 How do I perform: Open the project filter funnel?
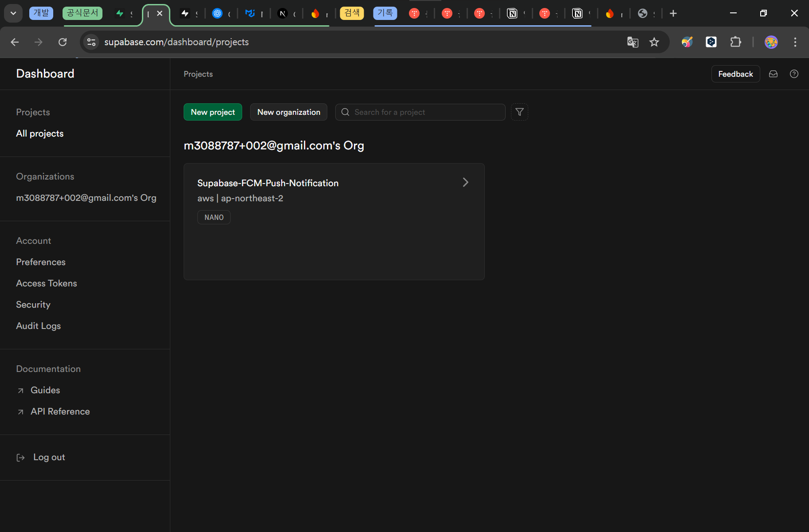point(519,112)
